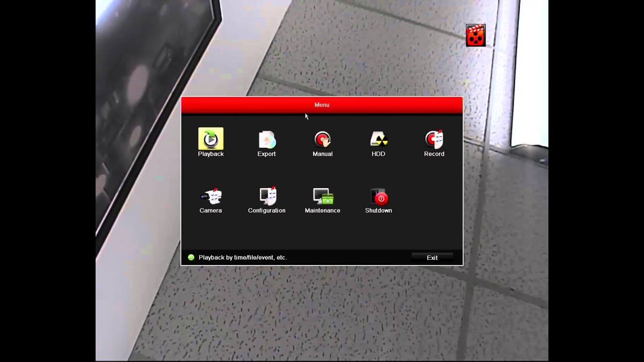644x362 pixels.
Task: Click the Record text label
Action: [x=434, y=154]
